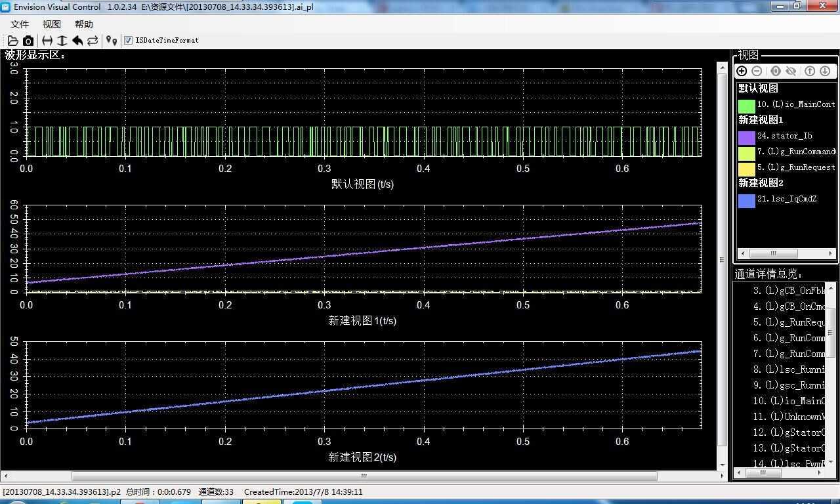Select 5.(L)g_RunRequest in the view list
This screenshot has width=840, height=504.
pos(796,167)
